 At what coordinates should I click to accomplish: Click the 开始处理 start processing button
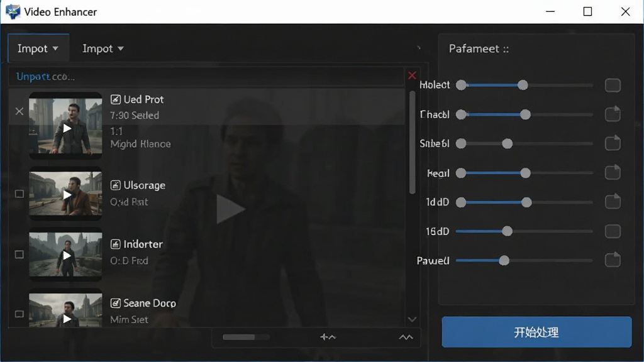(536, 332)
